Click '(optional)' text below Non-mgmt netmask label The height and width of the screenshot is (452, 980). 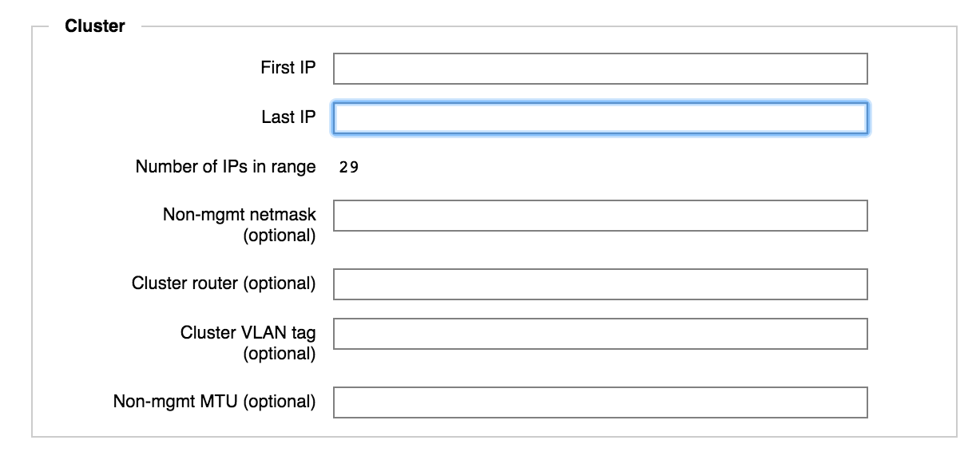click(280, 236)
